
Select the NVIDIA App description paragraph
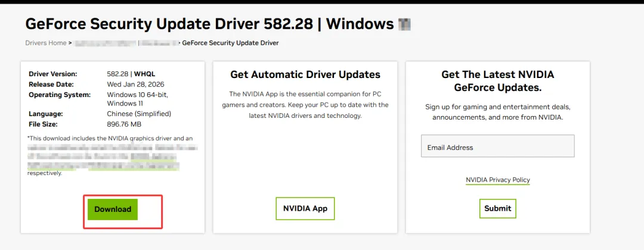tap(305, 105)
